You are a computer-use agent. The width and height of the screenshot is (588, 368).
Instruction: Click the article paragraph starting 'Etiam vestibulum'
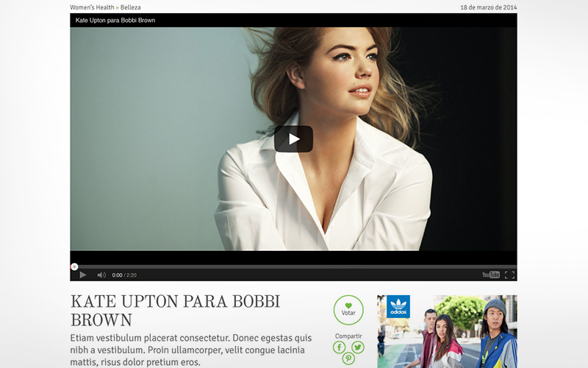click(x=191, y=350)
